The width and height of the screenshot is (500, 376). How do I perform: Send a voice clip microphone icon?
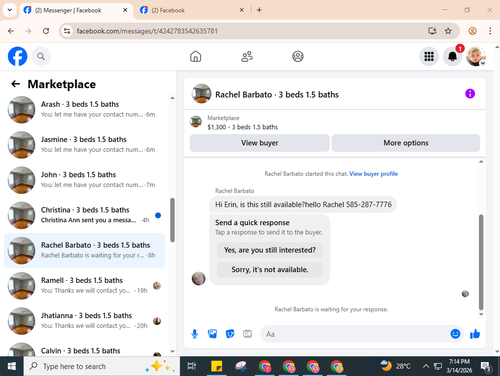click(195, 334)
